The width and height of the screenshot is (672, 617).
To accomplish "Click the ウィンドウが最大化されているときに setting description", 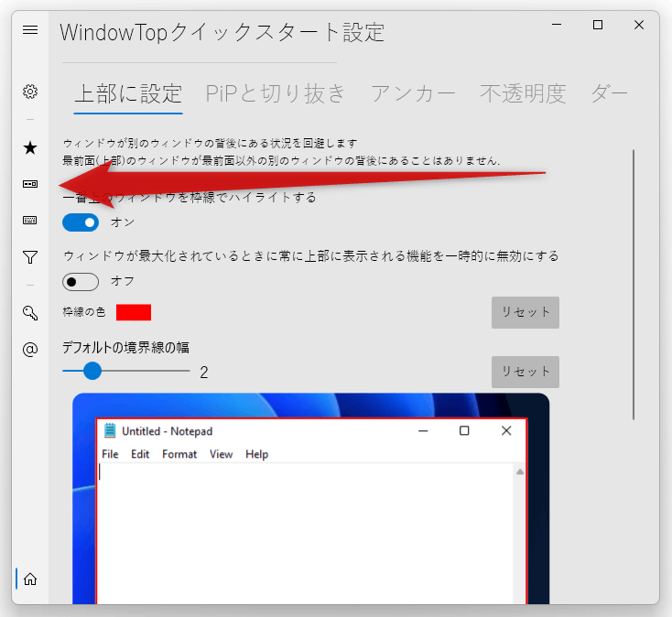I will (311, 256).
